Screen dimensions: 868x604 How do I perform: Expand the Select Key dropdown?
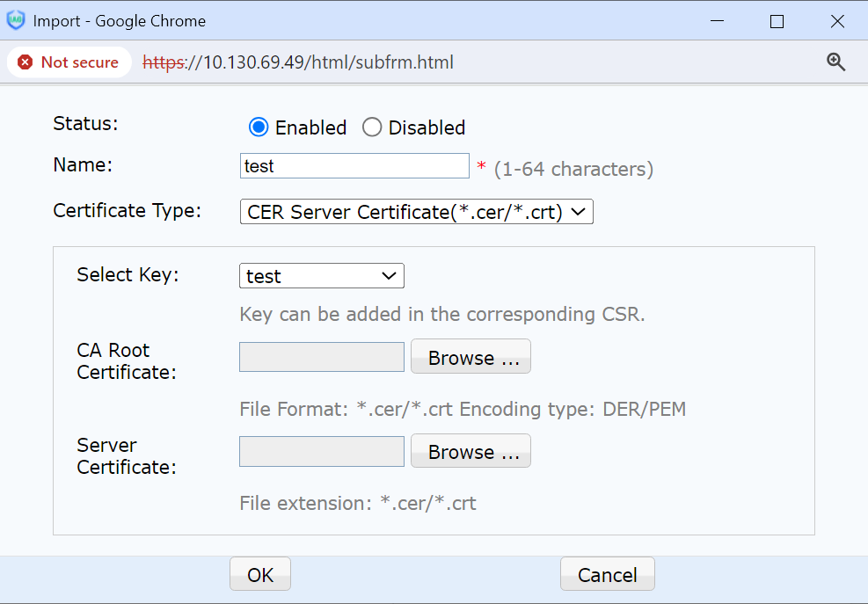point(321,276)
